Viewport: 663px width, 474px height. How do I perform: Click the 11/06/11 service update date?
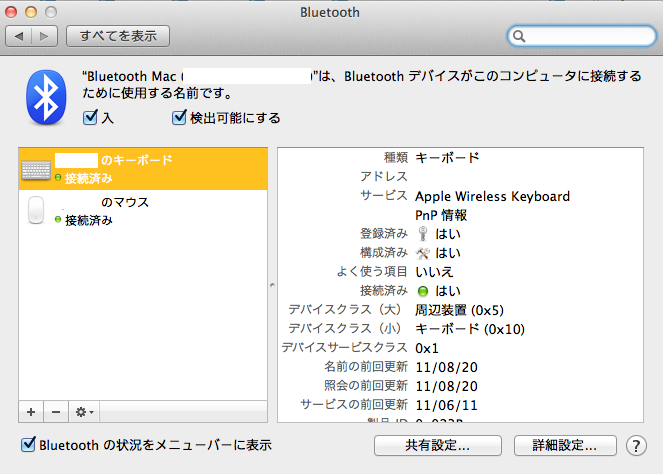pyautogui.click(x=447, y=406)
